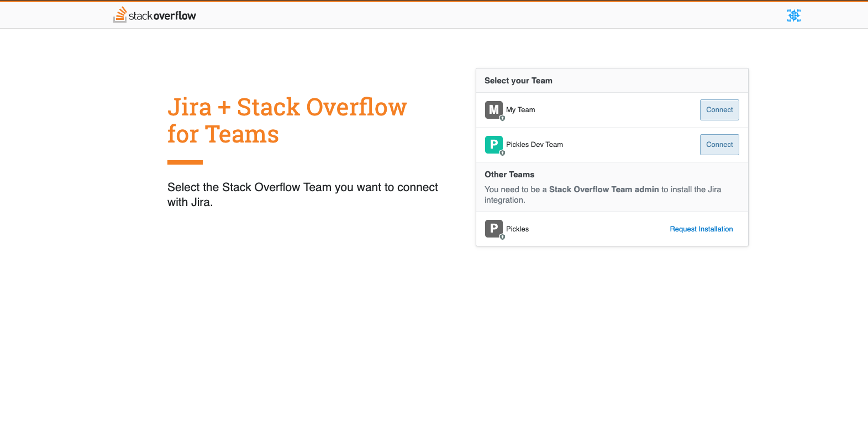Click the 'Jira + Stack Overflow for Teams' title
868x422 pixels.
pos(287,120)
